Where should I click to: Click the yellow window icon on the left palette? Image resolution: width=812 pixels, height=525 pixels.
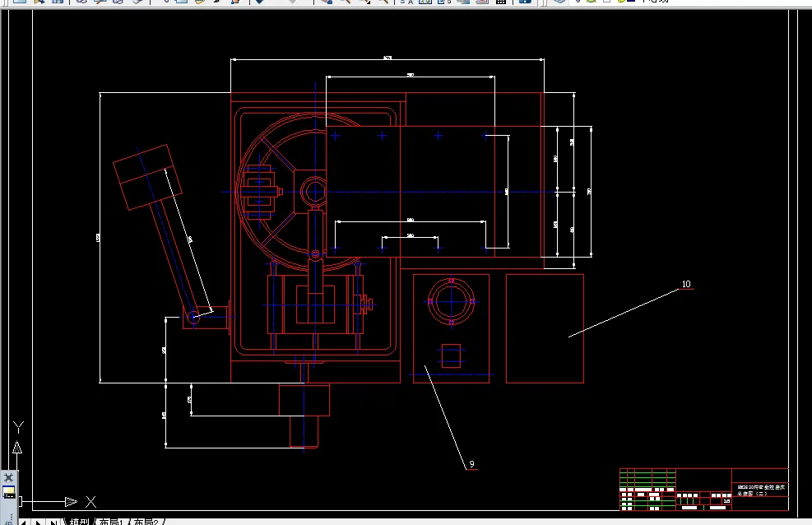coord(8,492)
